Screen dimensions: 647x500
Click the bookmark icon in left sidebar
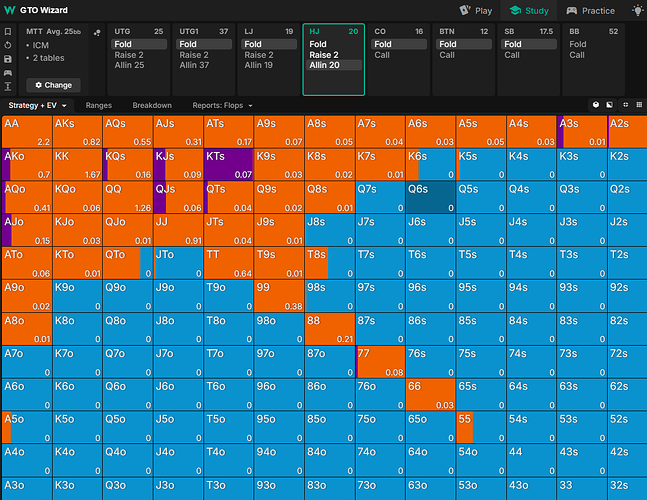pos(8,31)
